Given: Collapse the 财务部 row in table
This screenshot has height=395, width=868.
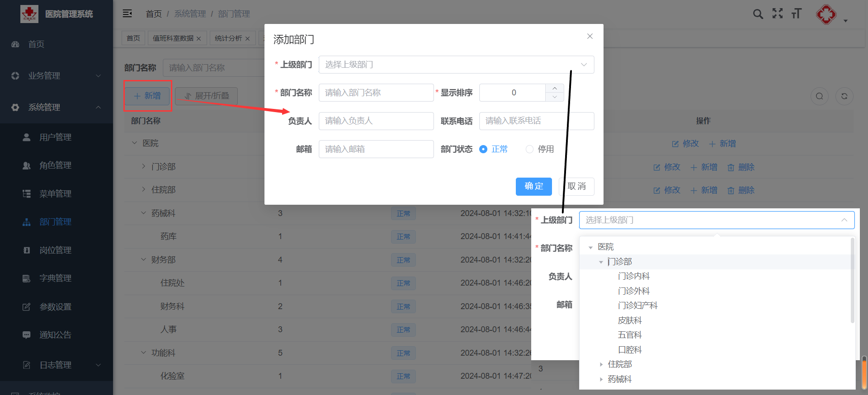Looking at the screenshot, I should pyautogui.click(x=143, y=260).
